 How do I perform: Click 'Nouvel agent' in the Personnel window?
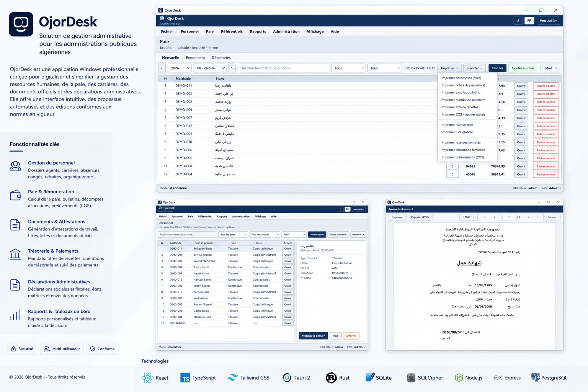click(x=317, y=235)
